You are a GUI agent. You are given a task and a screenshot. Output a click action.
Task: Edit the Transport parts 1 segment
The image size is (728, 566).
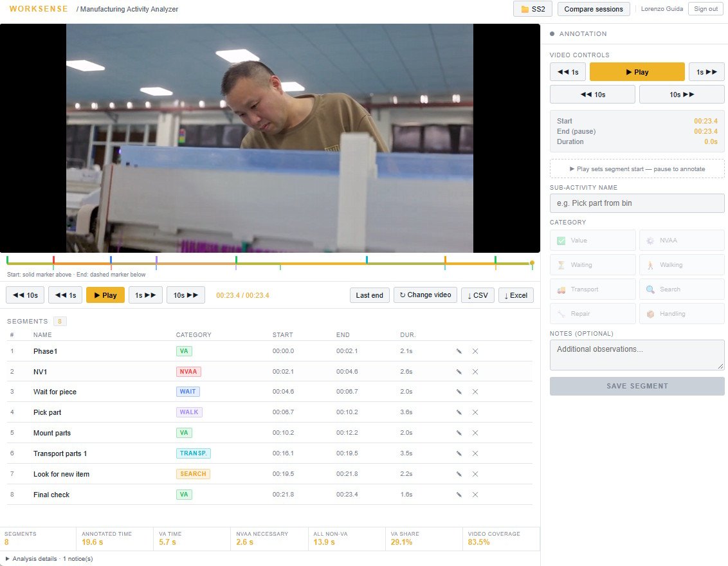(x=459, y=453)
